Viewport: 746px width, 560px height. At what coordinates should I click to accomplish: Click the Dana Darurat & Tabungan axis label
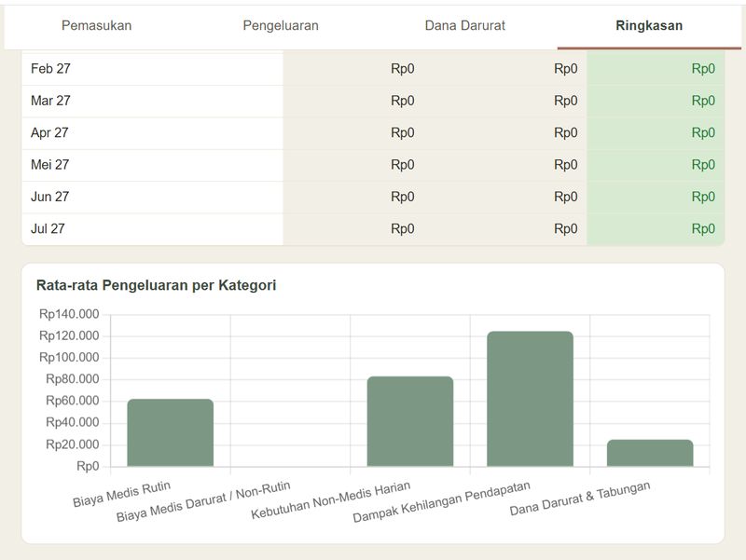[x=579, y=499]
